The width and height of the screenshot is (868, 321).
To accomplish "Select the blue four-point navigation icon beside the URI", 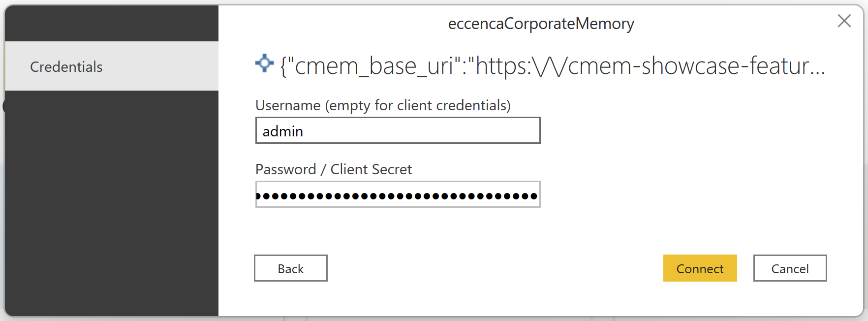I will (x=264, y=63).
